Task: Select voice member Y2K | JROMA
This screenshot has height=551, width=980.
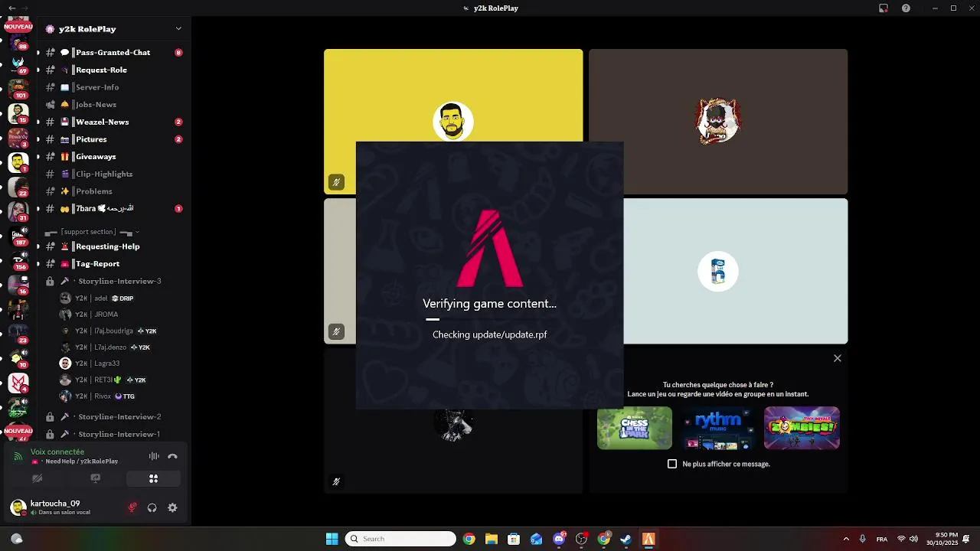Action: click(122, 315)
